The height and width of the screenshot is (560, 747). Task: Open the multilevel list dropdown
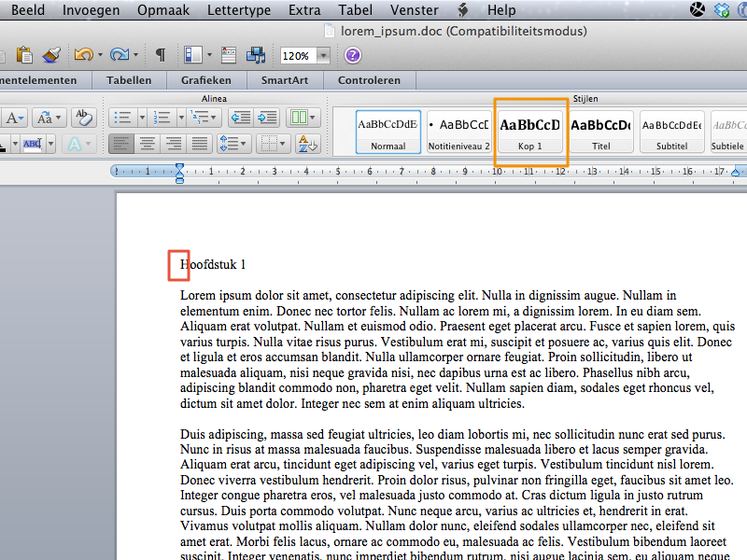(x=204, y=118)
